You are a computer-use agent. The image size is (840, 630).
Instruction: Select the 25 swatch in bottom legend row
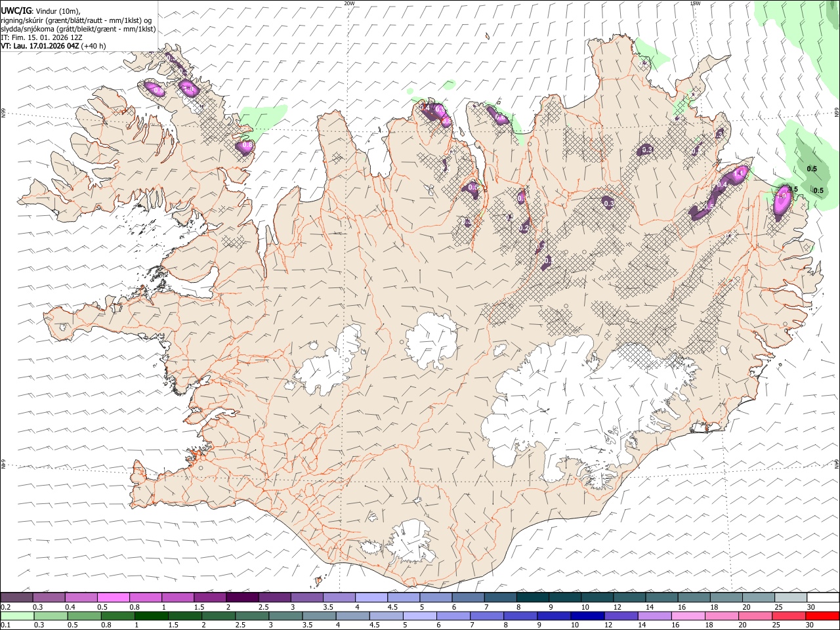788,616
